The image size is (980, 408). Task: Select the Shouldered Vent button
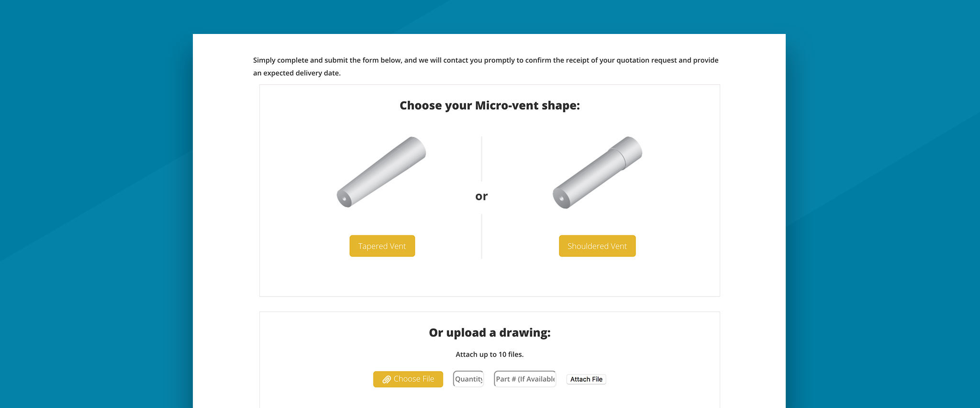[x=597, y=246]
